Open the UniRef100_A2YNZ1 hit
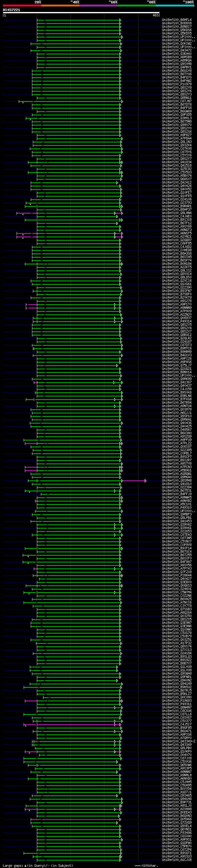 177,236
